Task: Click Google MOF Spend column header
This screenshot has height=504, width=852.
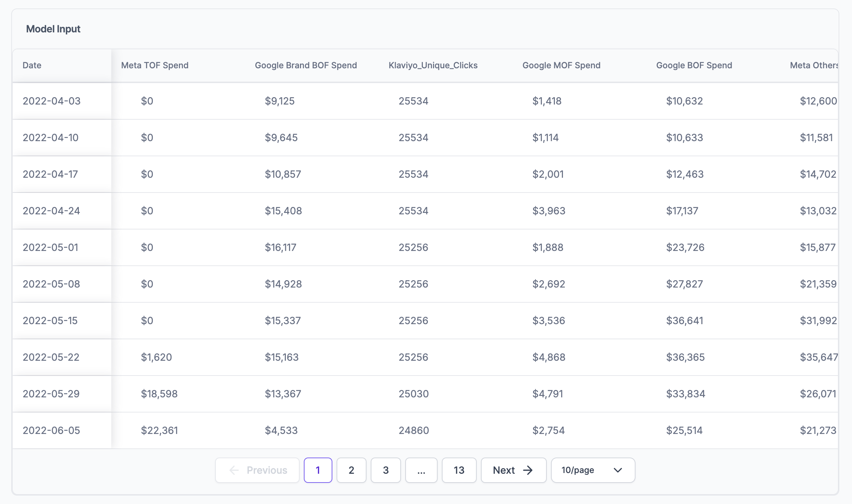Action: click(561, 65)
